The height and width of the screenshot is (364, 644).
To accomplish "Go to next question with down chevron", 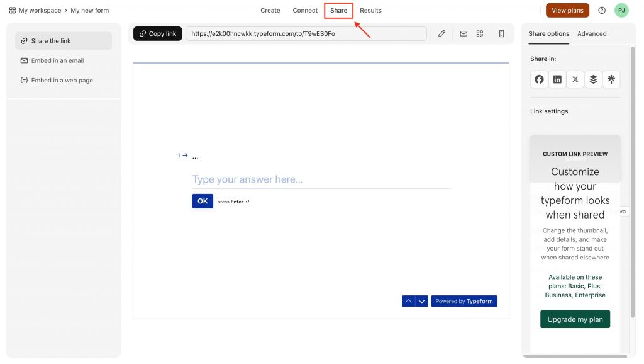I will (x=422, y=301).
